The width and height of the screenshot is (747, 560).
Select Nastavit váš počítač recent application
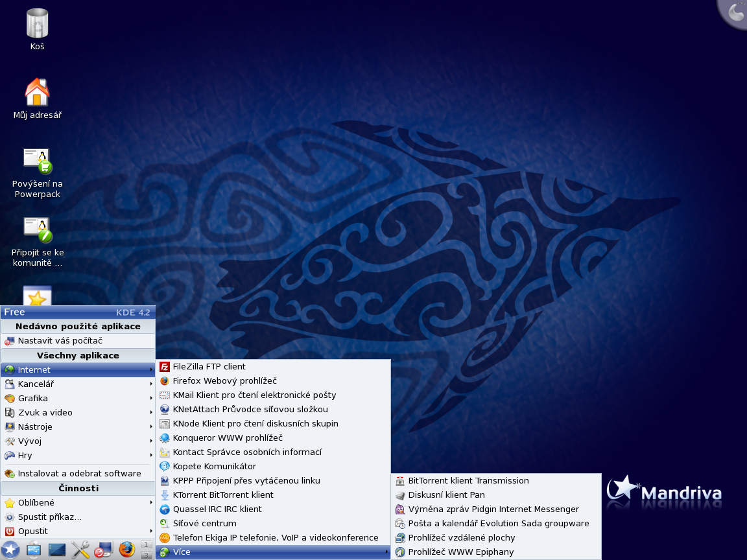click(78, 341)
